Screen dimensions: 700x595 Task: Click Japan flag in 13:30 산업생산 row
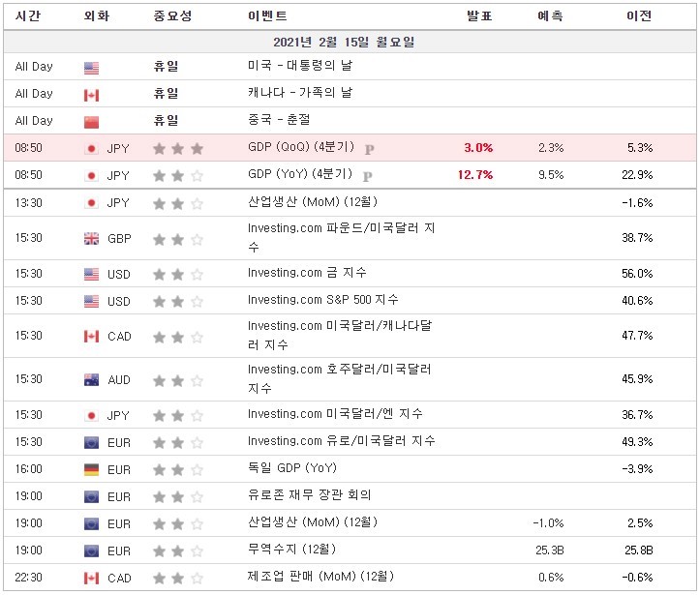tap(91, 203)
